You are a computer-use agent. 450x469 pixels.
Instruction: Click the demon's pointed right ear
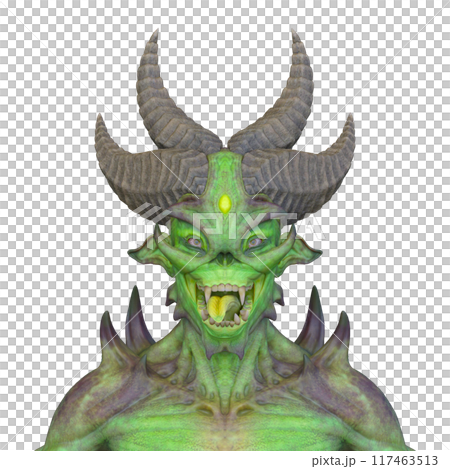304,256
